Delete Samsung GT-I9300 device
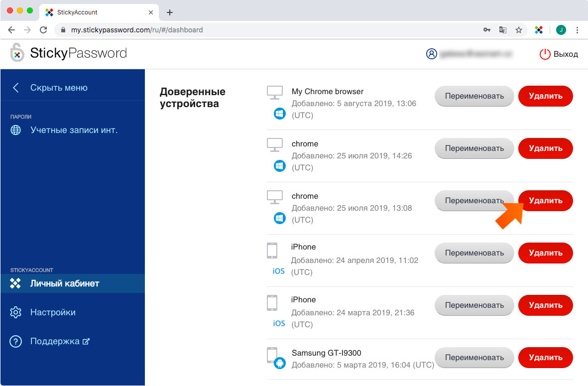This screenshot has width=588, height=386. (x=546, y=358)
